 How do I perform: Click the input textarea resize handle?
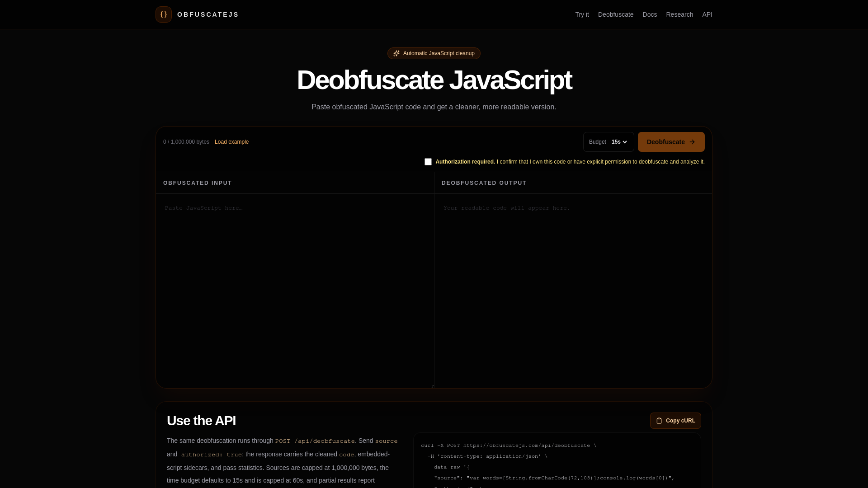pos(432,386)
